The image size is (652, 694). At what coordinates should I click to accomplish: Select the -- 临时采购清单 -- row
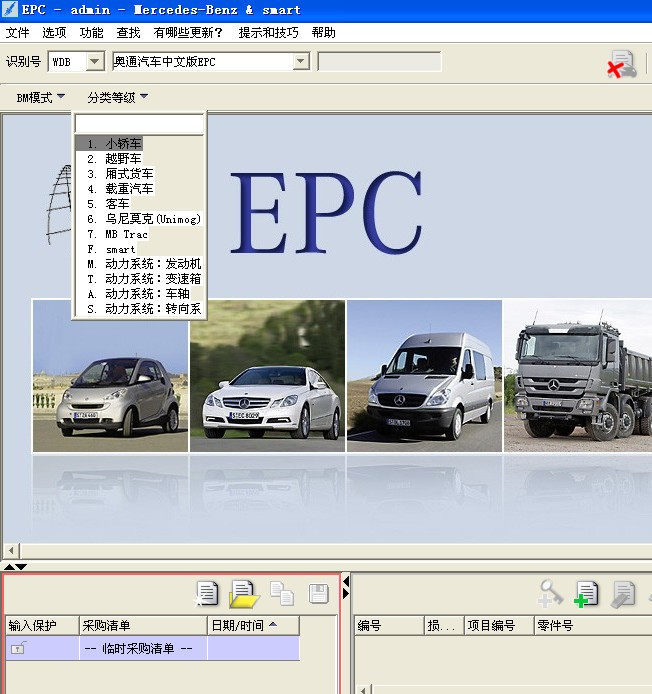coord(153,648)
